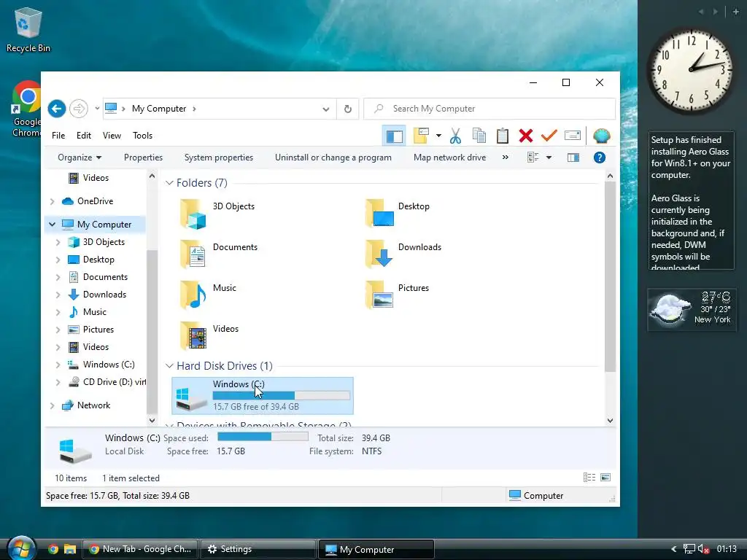The image size is (747, 560).
Task: Expand the Network tree node
Action: tap(52, 405)
